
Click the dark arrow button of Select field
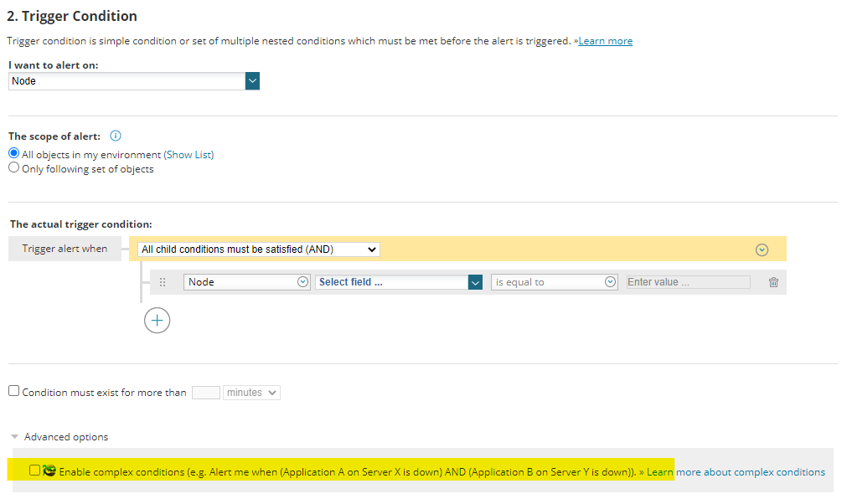point(475,282)
